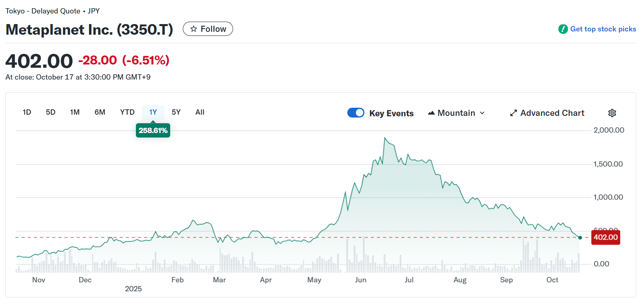
Task: Switch to the 1M range
Action: click(75, 112)
